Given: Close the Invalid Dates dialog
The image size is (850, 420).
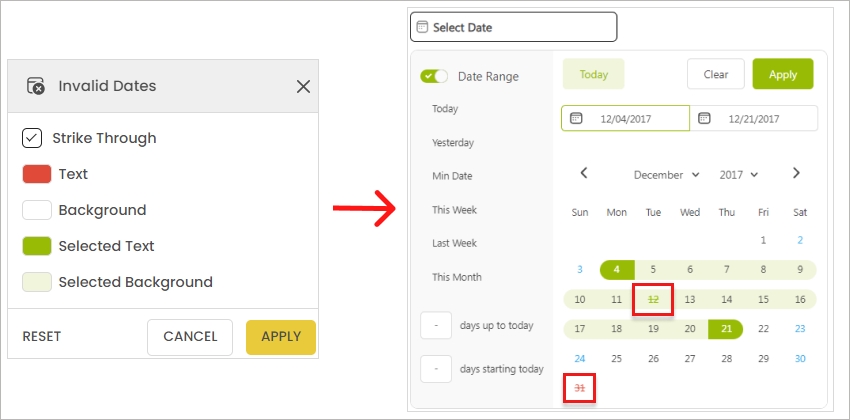Looking at the screenshot, I should [303, 87].
